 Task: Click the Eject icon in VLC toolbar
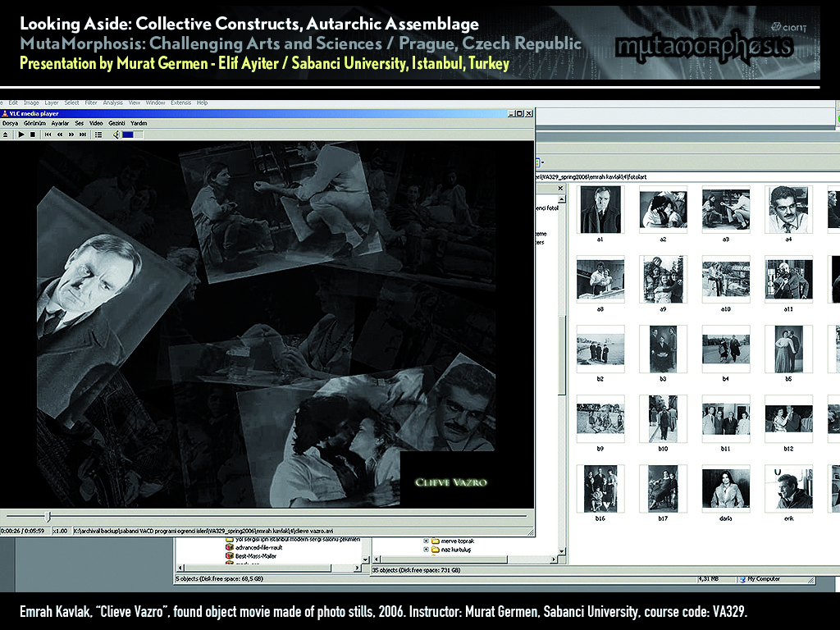tap(7, 134)
